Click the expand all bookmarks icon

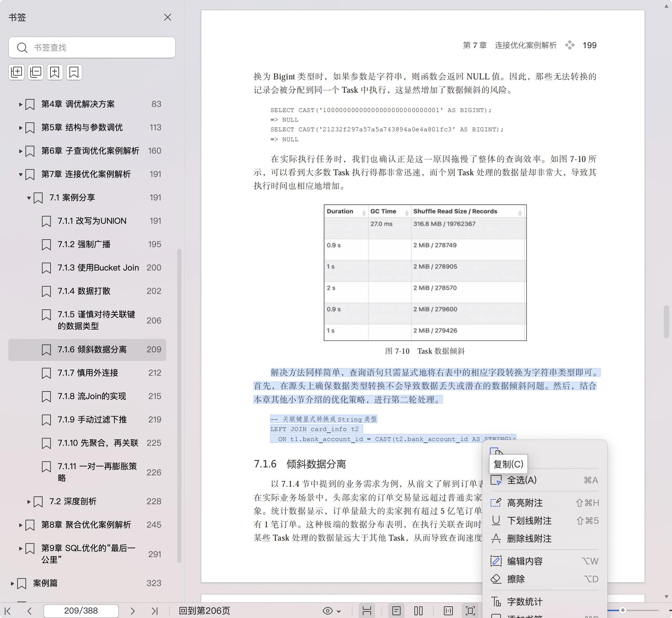tap(16, 72)
